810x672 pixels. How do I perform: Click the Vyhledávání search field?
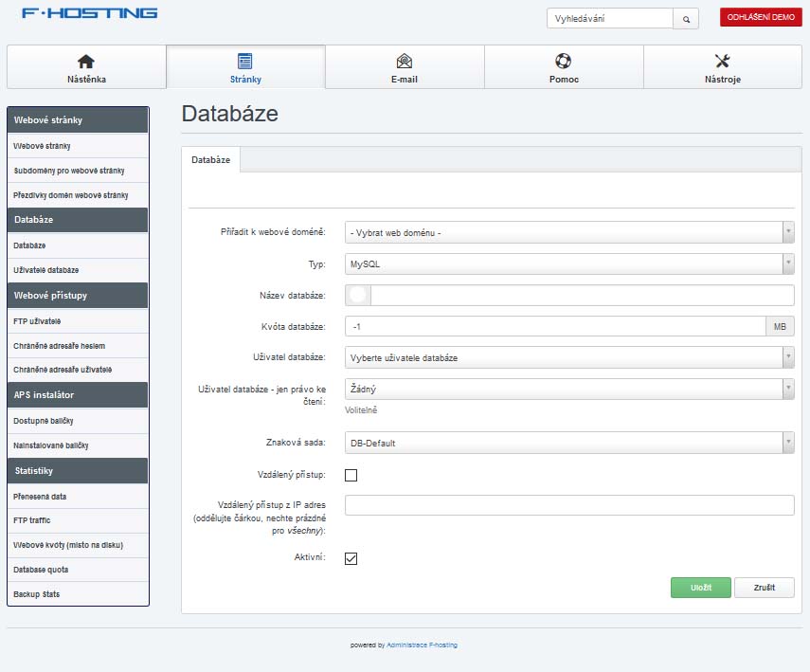tap(610, 19)
